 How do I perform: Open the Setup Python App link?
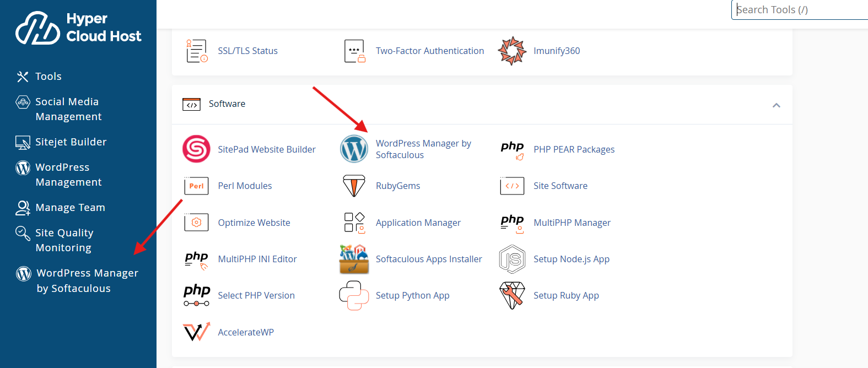point(413,295)
